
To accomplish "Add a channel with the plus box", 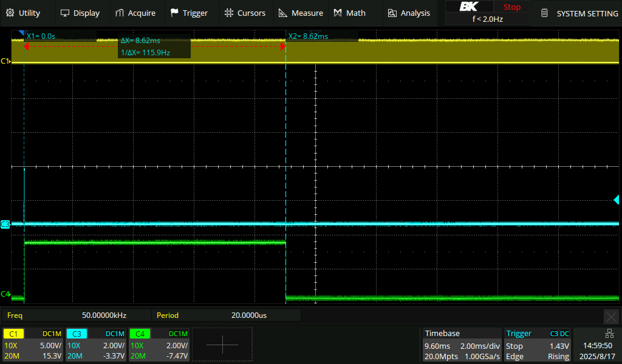I will 222,345.
